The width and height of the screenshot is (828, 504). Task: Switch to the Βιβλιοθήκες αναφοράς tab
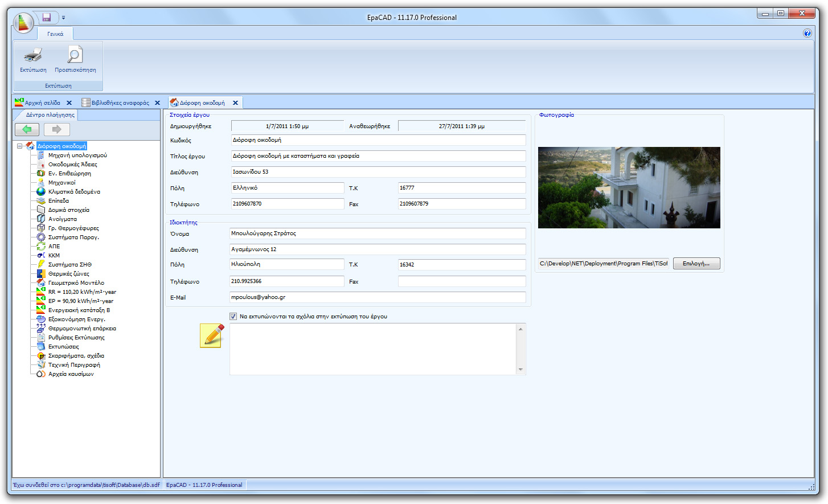(120, 103)
